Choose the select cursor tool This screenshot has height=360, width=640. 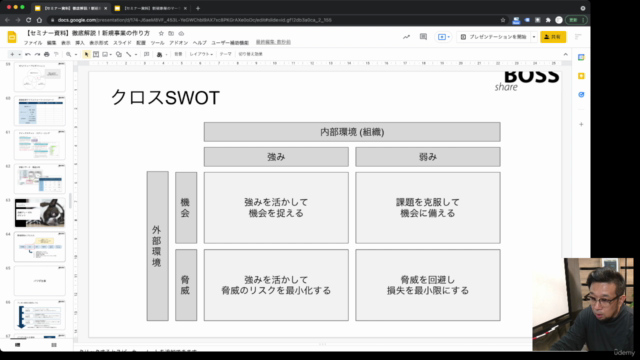point(86,54)
